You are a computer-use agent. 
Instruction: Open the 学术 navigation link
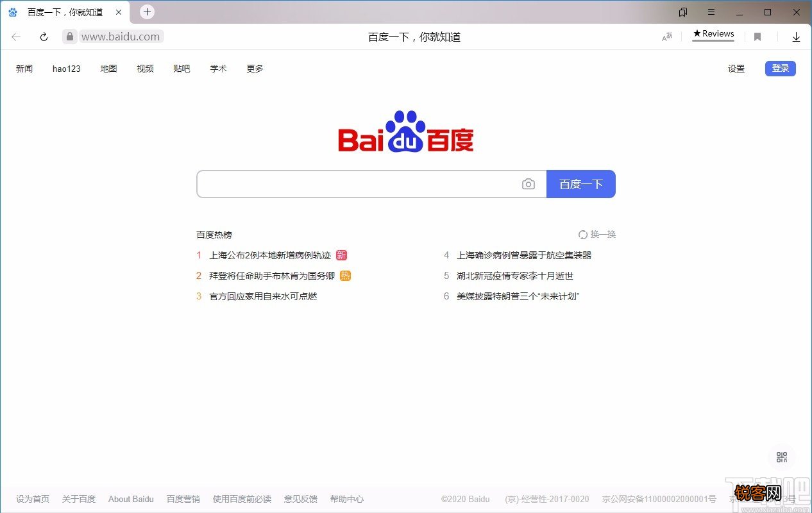[x=219, y=69]
